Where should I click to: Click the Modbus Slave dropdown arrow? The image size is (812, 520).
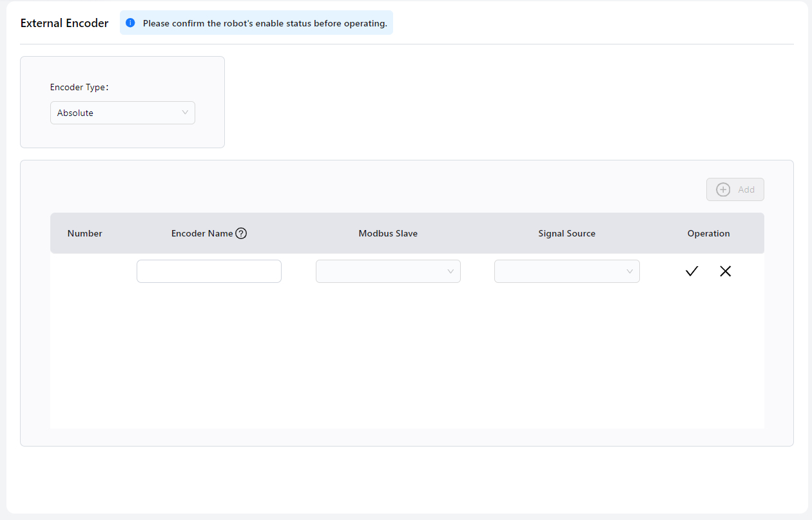coord(450,271)
